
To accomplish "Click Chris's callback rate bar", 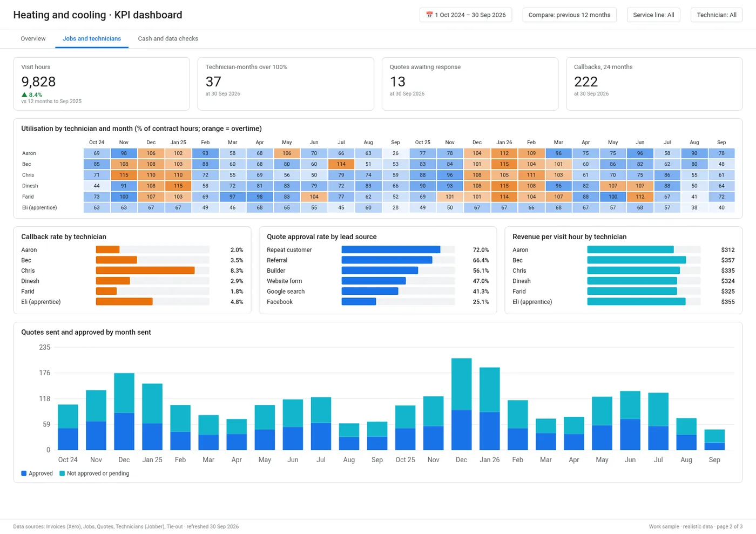I will (x=145, y=271).
